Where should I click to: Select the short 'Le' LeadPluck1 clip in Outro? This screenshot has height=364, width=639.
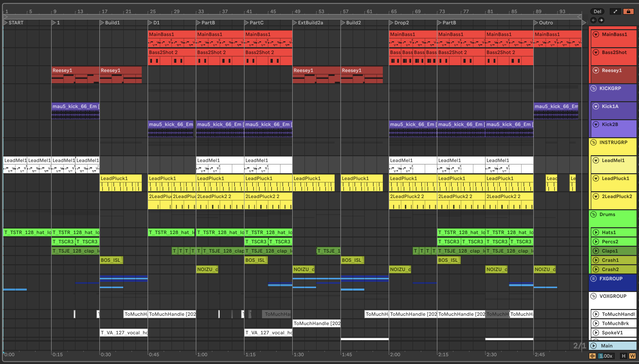tap(573, 183)
